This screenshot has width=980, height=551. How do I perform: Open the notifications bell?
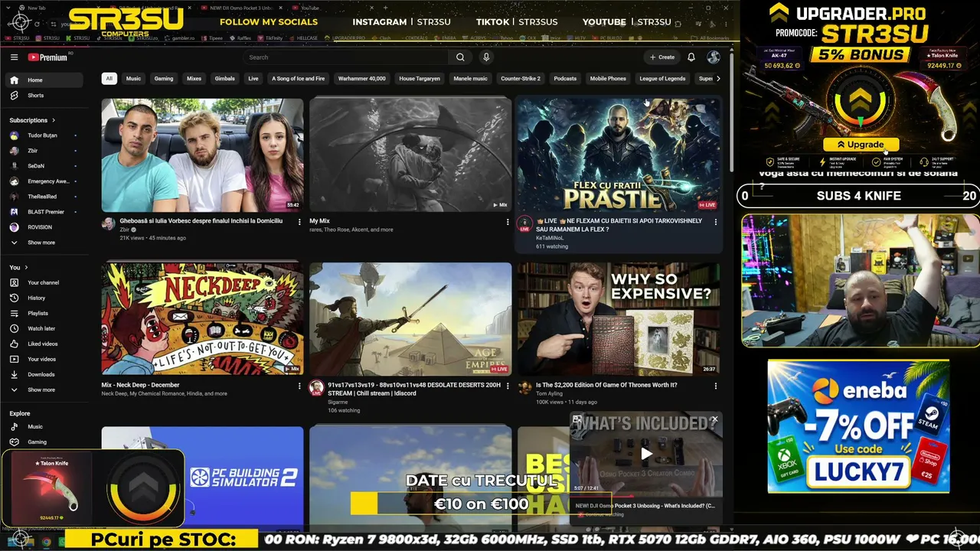tap(691, 57)
